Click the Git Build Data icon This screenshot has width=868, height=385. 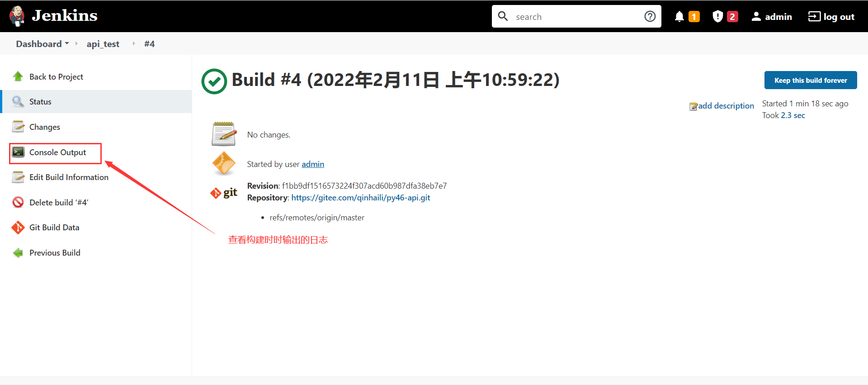point(18,228)
